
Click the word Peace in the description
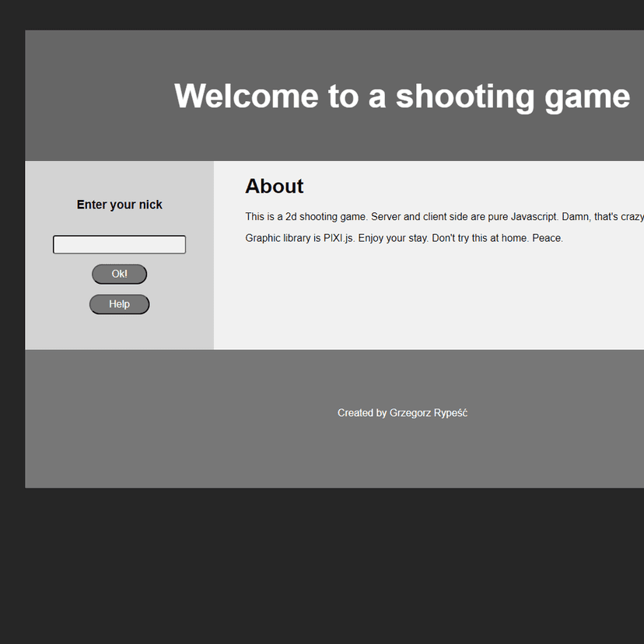[547, 238]
